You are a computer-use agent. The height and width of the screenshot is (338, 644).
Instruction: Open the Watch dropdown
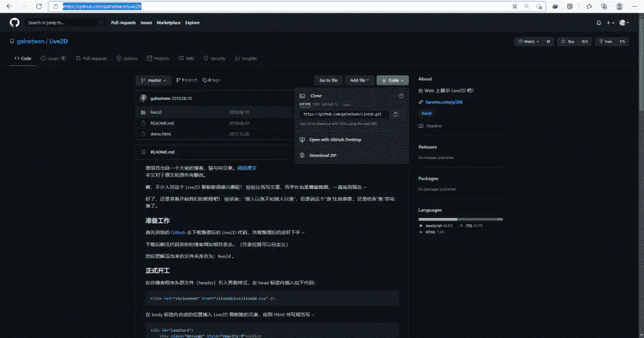pyautogui.click(x=528, y=41)
